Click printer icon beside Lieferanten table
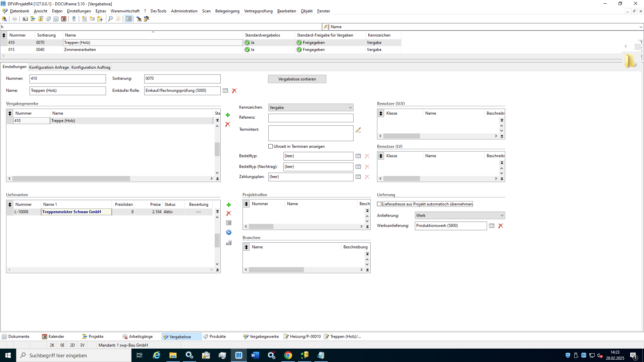Image resolution: width=644 pixels, height=362 pixels. tap(229, 242)
